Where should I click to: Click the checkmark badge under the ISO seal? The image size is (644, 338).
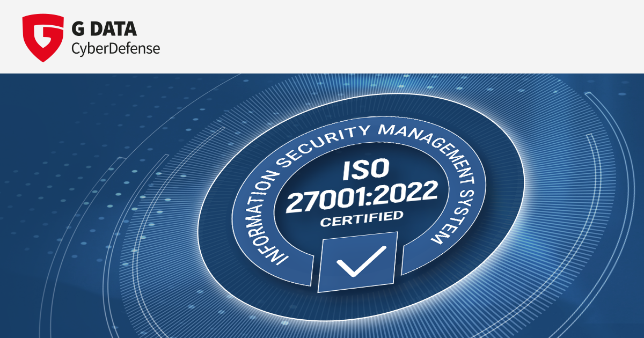[358, 262]
